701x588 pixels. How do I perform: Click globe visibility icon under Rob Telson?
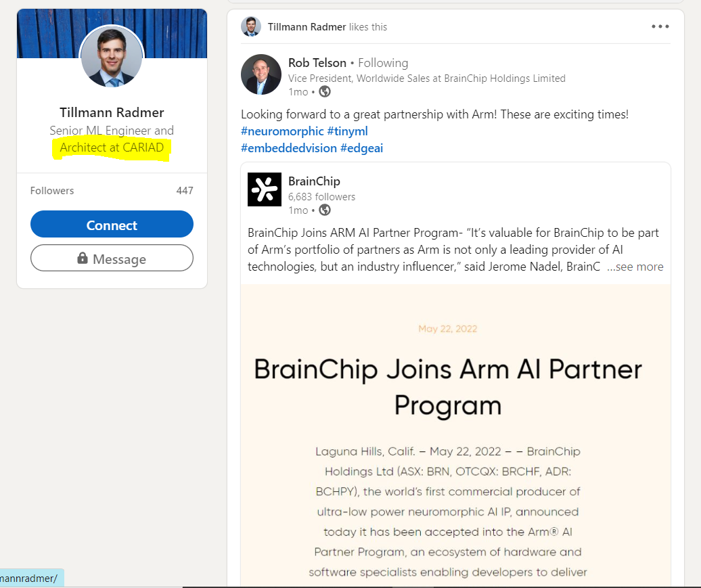coord(325,91)
